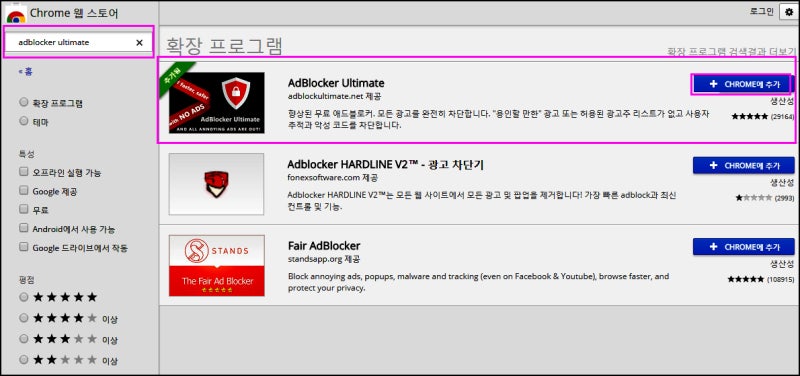
Task: Check the 오프라인 실행 가능 checkbox
Action: [23, 171]
